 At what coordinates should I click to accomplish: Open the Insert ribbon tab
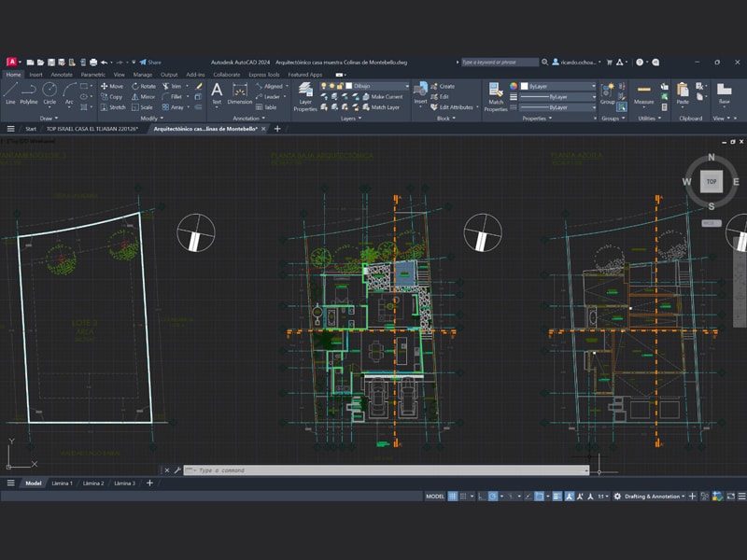pos(35,75)
